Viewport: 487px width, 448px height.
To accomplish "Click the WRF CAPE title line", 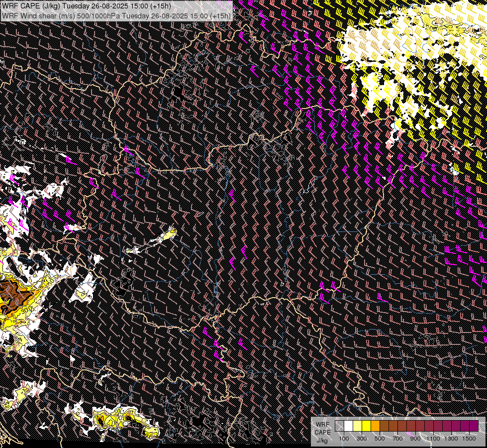I will tap(87, 6).
